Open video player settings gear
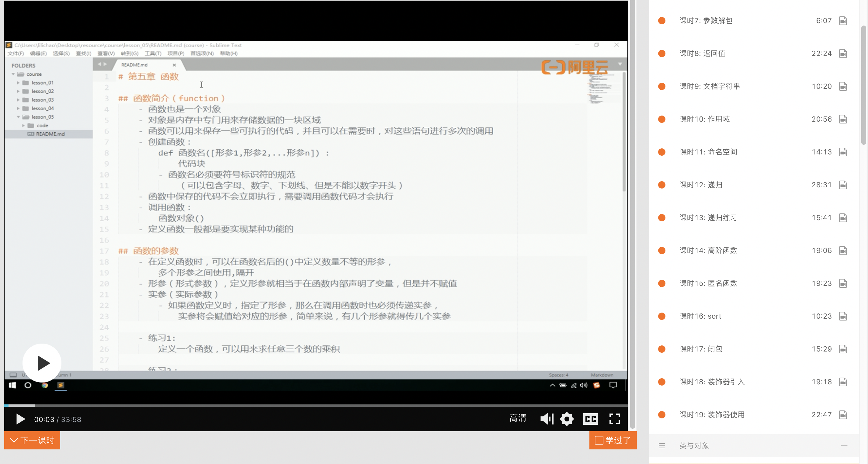Viewport: 868px width, 464px height. [567, 419]
